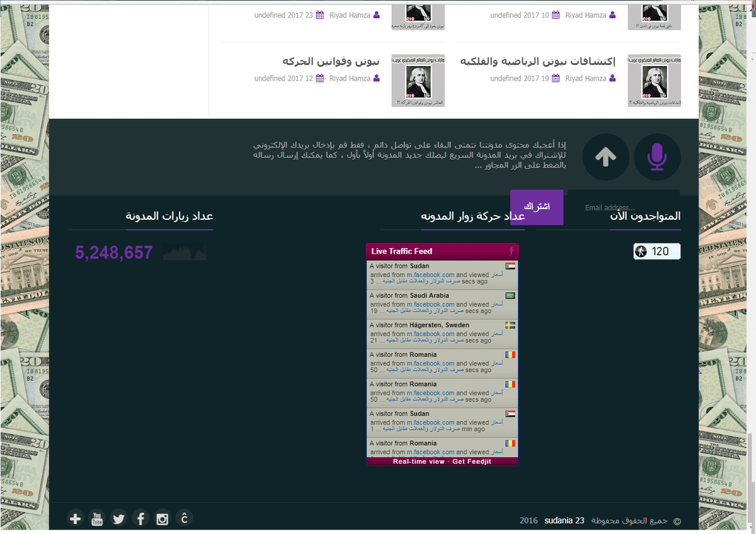The width and height of the screenshot is (756, 534).
Task: Click m.facebook.com link in the Saudi Arabia row
Action: 430,305
